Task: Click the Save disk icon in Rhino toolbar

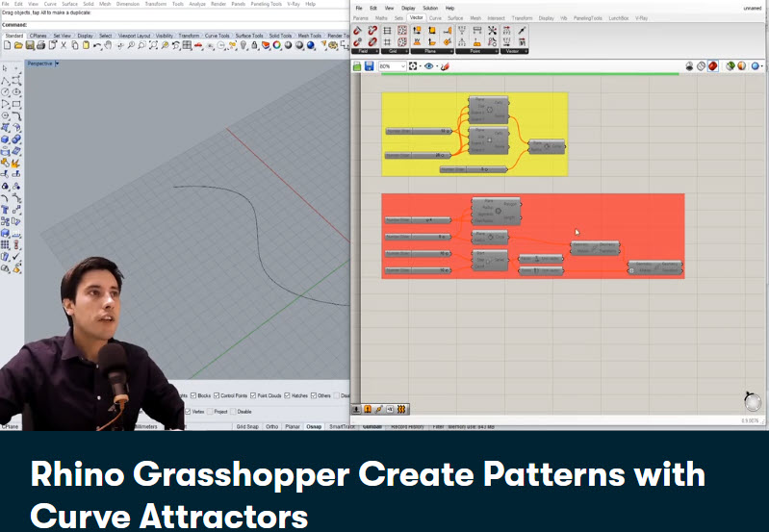Action: pos(30,45)
